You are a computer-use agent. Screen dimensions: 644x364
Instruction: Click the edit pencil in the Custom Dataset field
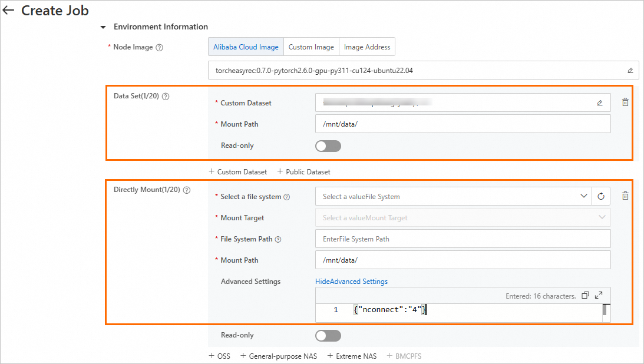point(600,103)
